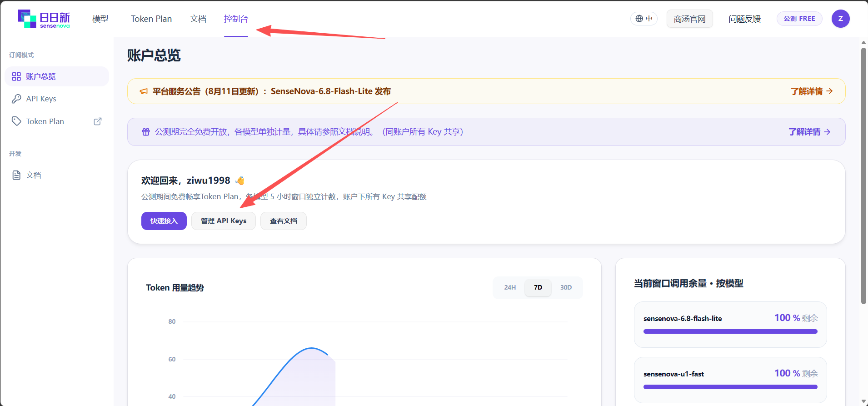This screenshot has width=868, height=406.
Task: Click the 快速接入 button
Action: tap(164, 221)
